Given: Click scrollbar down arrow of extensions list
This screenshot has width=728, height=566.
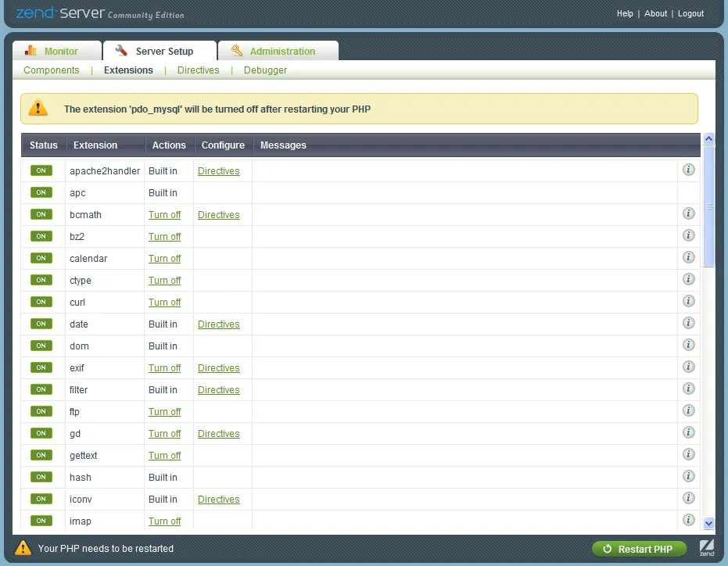Looking at the screenshot, I should 708,523.
